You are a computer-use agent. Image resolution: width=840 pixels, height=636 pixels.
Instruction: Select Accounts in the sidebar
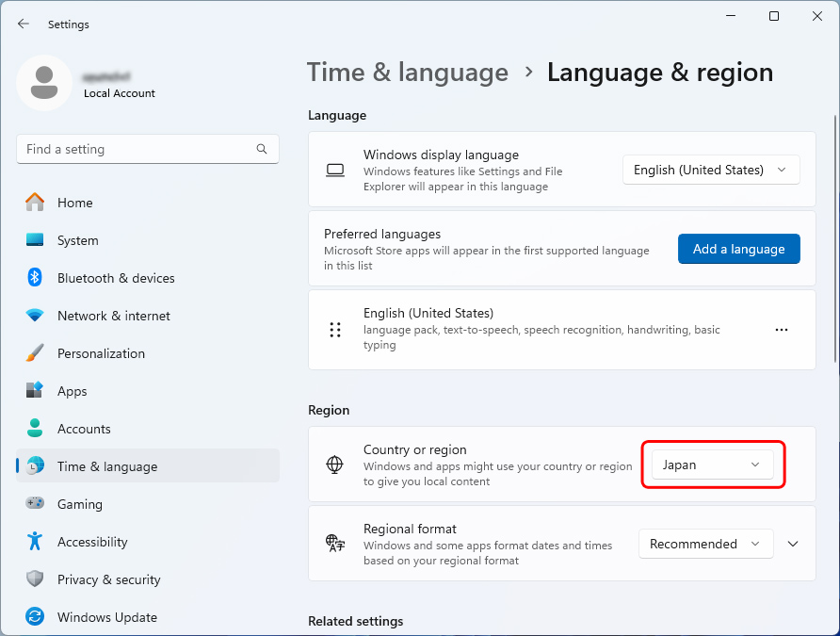click(148, 429)
